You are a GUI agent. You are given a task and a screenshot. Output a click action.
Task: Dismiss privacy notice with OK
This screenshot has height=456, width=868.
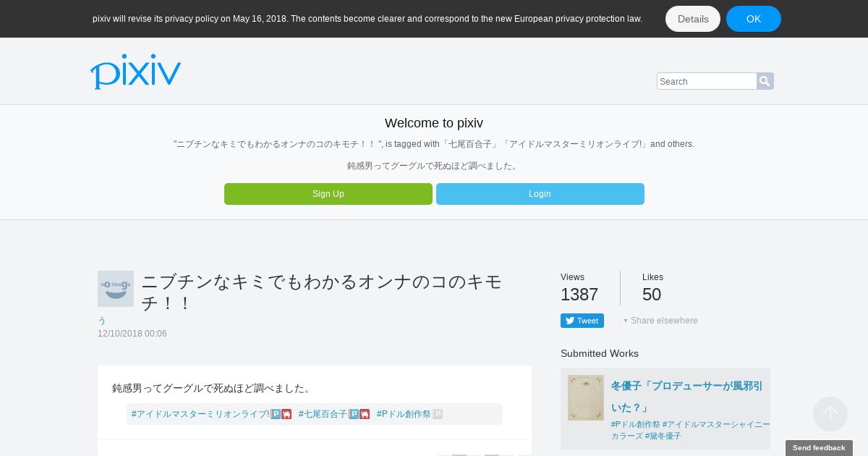[x=754, y=19]
